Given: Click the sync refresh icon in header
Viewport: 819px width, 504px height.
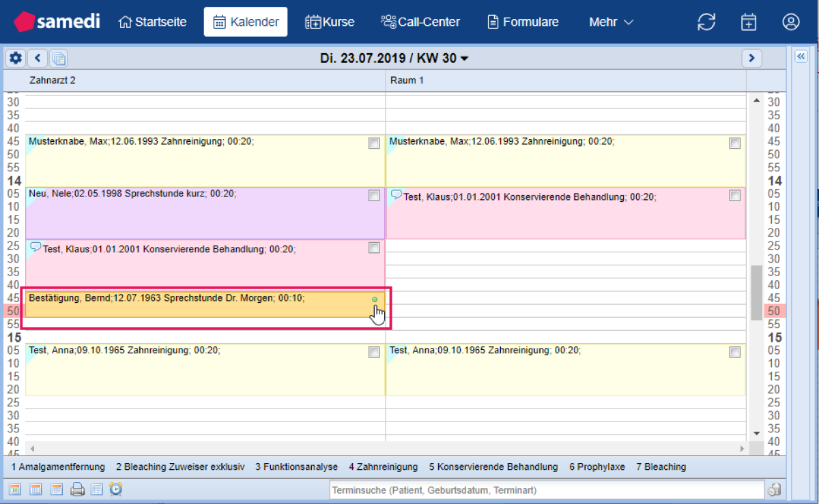Looking at the screenshot, I should coord(706,22).
